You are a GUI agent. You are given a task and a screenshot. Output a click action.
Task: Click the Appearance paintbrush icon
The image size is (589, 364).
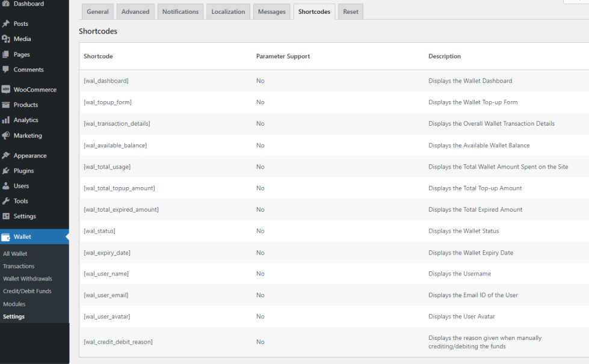point(6,156)
